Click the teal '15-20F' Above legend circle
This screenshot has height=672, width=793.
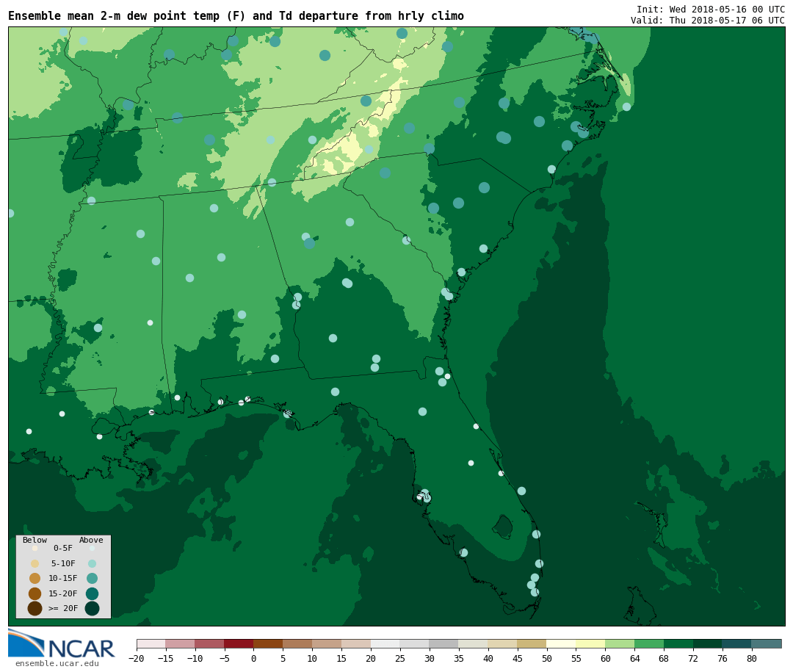tap(92, 593)
